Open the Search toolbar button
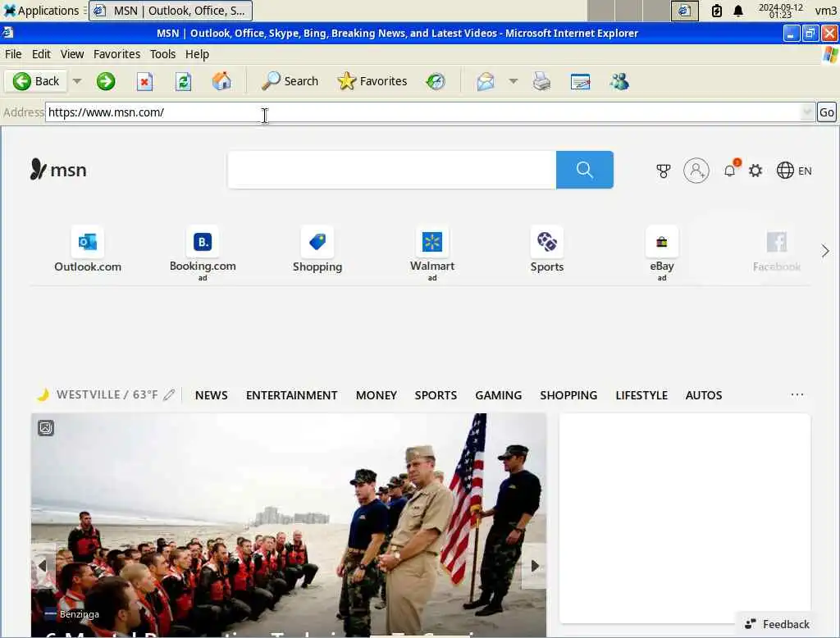 (x=290, y=81)
